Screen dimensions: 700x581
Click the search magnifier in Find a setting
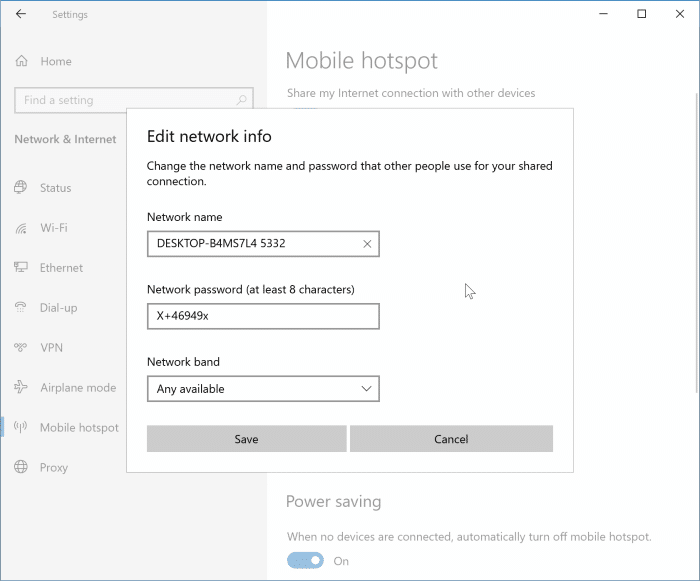click(x=242, y=100)
